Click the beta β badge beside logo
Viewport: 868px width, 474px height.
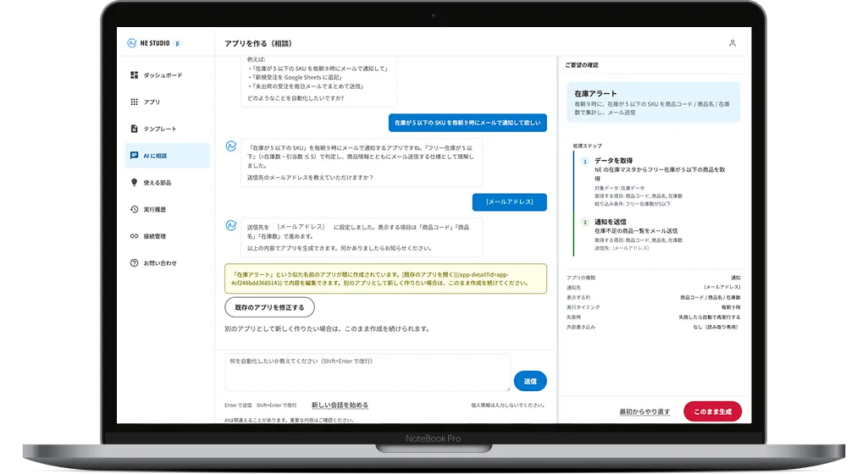[x=177, y=43]
